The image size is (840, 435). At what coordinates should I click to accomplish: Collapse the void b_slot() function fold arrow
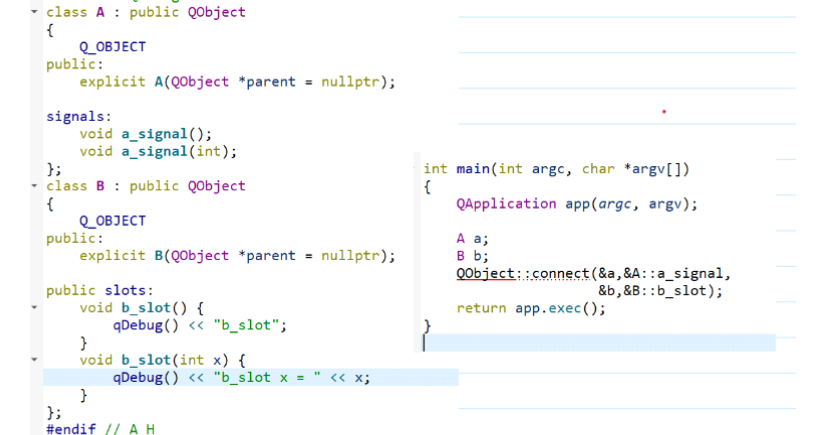(35, 308)
